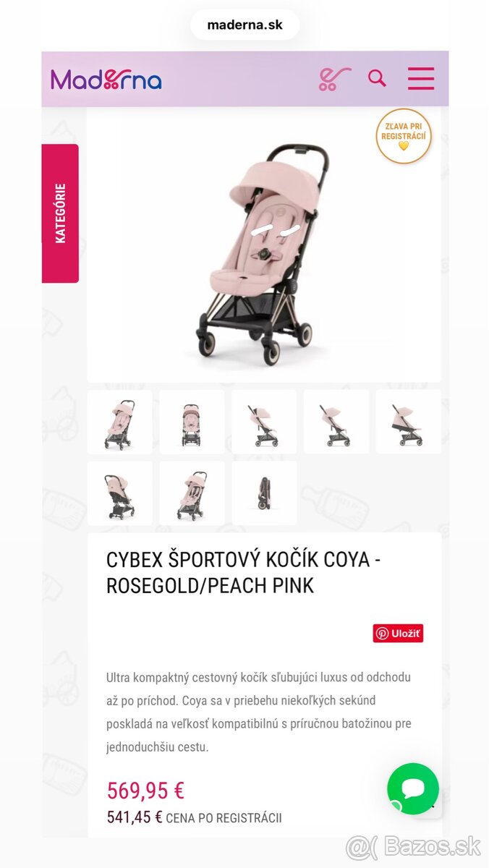Select first thumbnail in second row
Viewport: 489px width, 868px height.
120,493
